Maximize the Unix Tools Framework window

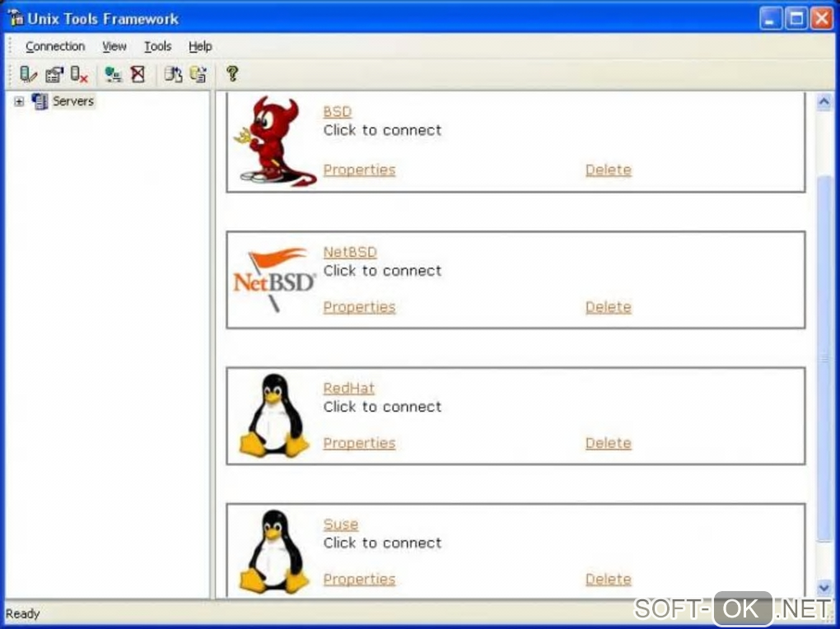click(796, 19)
